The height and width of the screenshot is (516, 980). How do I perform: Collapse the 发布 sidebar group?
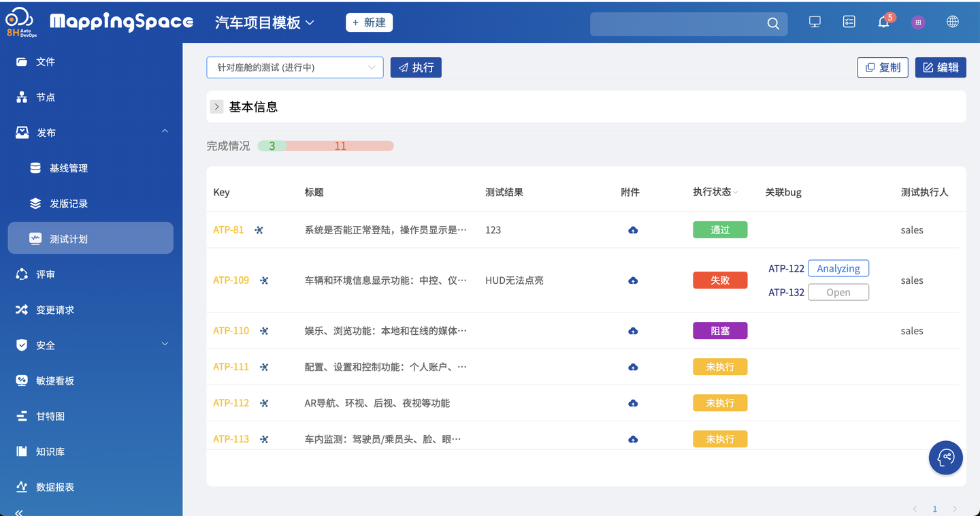[x=165, y=131]
